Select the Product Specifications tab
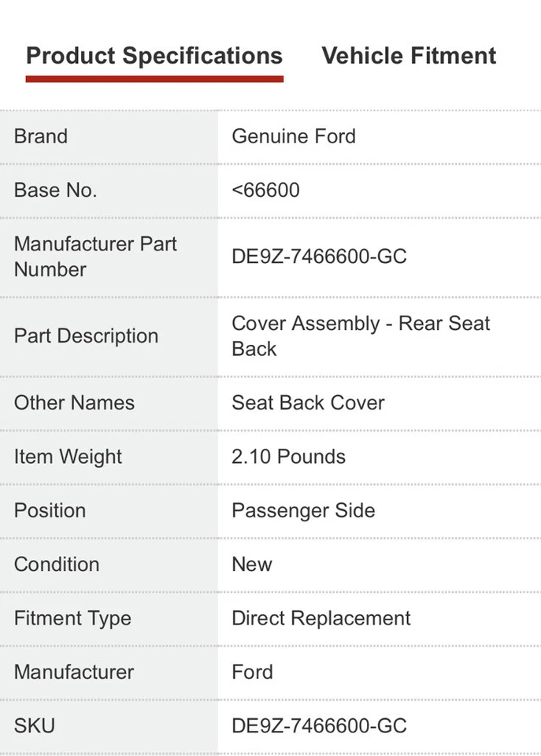541x756 pixels. tap(154, 56)
